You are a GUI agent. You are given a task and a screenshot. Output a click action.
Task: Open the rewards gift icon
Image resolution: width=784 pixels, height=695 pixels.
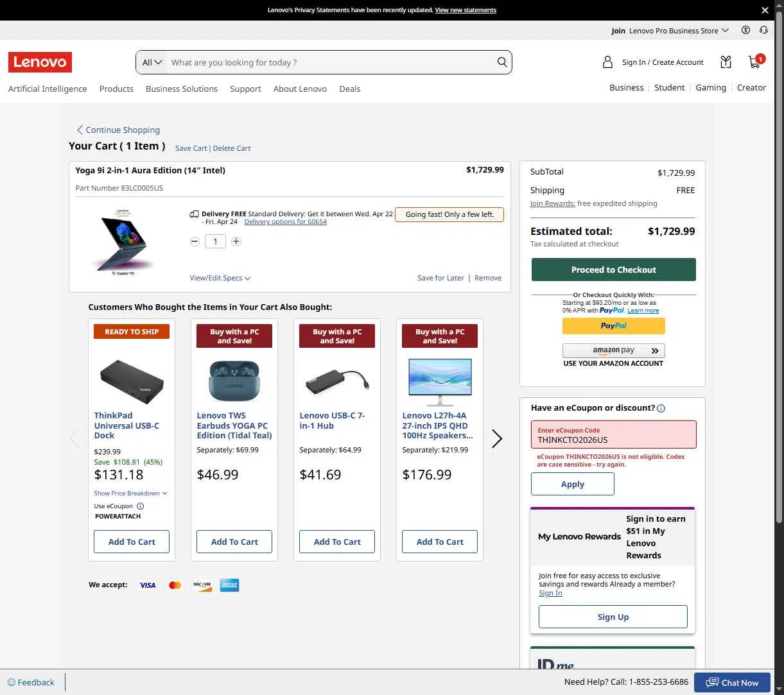tap(726, 62)
